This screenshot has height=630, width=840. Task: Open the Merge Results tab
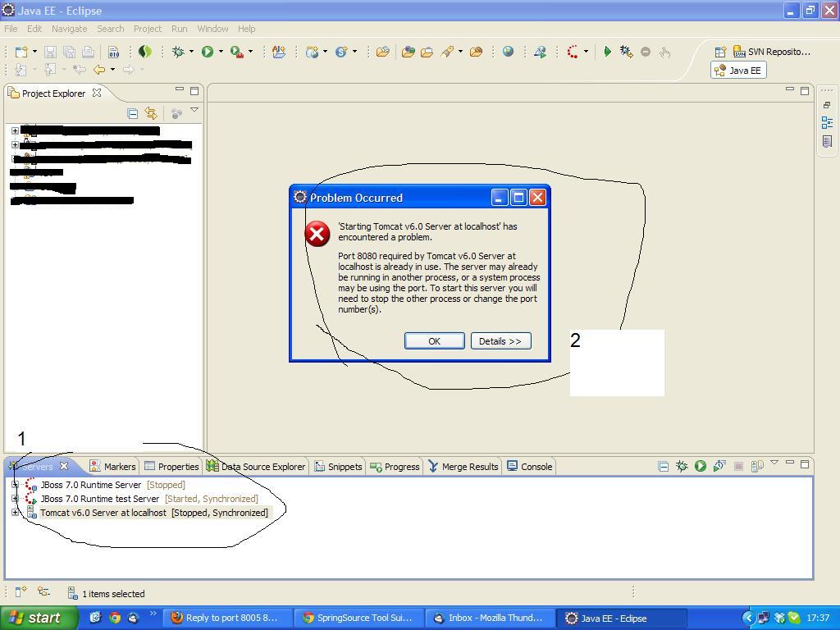pyautogui.click(x=463, y=467)
